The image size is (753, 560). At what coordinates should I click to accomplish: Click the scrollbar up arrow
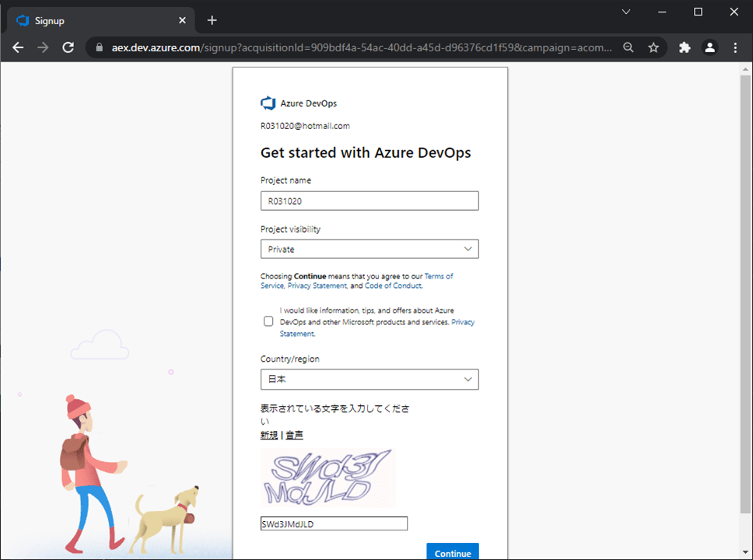click(x=745, y=69)
